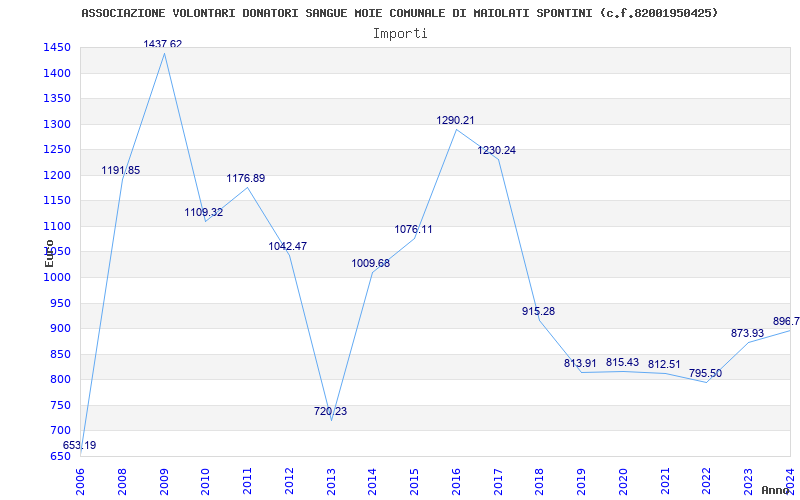
Task: Click the 2018 x-axis year label
Action: pyautogui.click(x=540, y=482)
